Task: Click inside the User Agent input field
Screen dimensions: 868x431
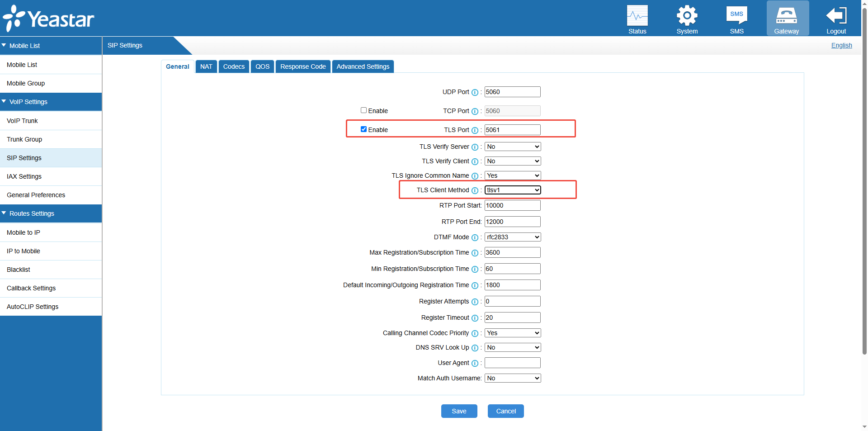Action: [x=512, y=362]
